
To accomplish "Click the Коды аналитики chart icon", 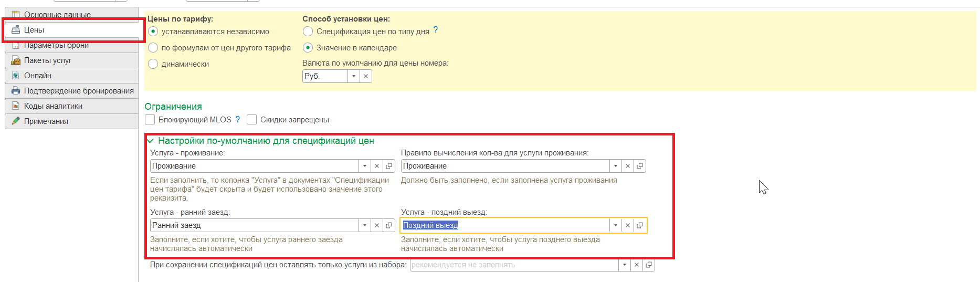I will coord(16,106).
